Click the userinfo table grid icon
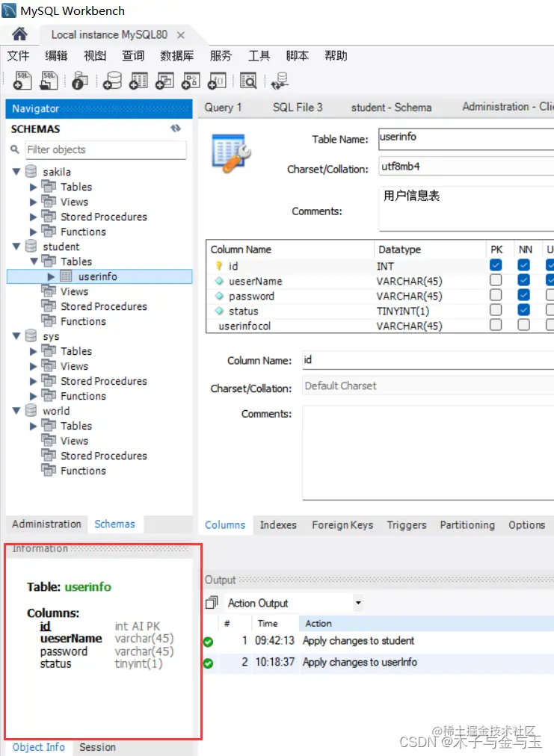The height and width of the screenshot is (756, 554). point(66,276)
